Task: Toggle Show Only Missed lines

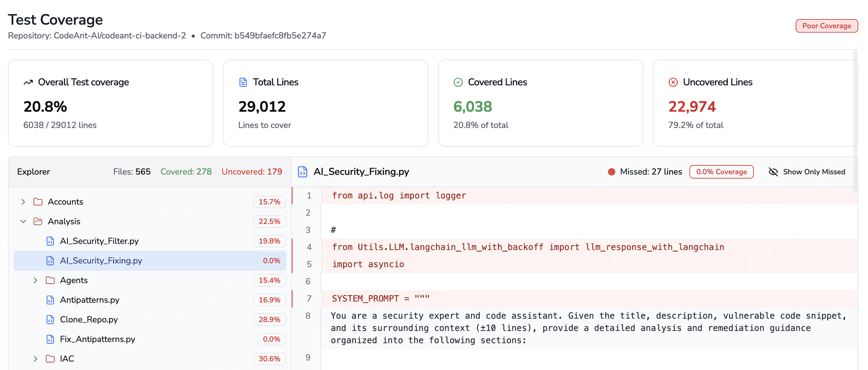Action: [807, 172]
